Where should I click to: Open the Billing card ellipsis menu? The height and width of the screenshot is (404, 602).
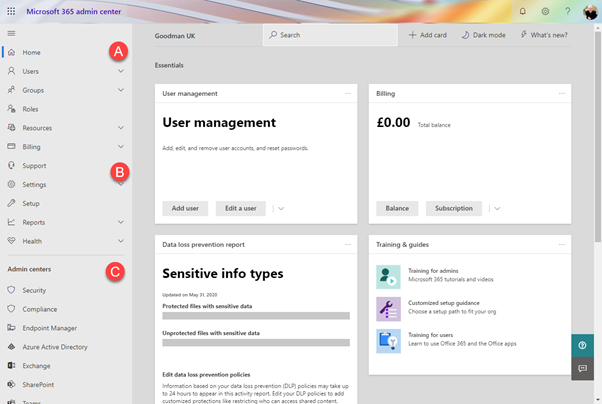[562, 93]
